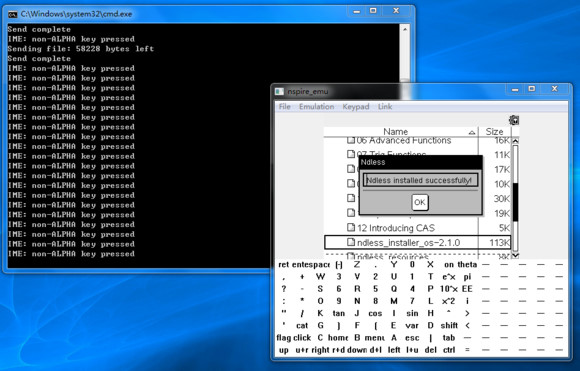Select ndless_installer_os-2.1.0 file entry
580x371 pixels.
pos(418,242)
